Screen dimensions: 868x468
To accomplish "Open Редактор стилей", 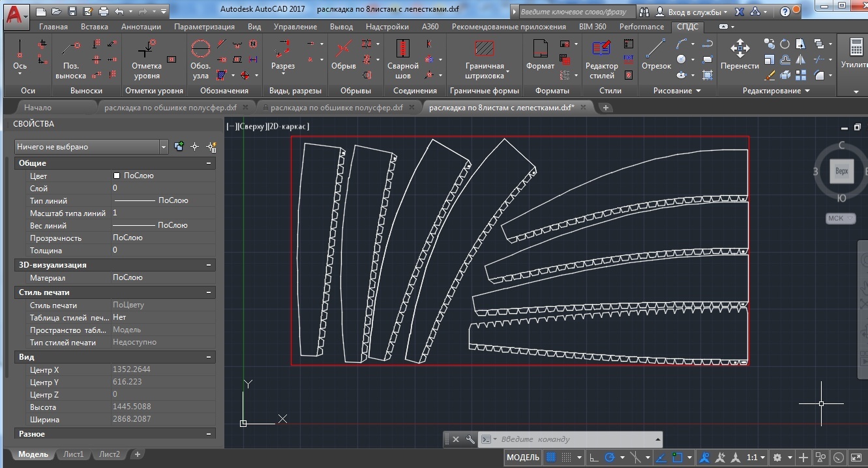I will pyautogui.click(x=601, y=59).
